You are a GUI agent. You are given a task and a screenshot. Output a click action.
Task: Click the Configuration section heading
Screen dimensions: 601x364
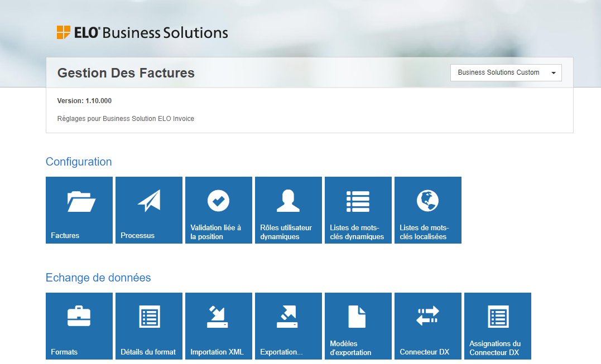pos(79,162)
